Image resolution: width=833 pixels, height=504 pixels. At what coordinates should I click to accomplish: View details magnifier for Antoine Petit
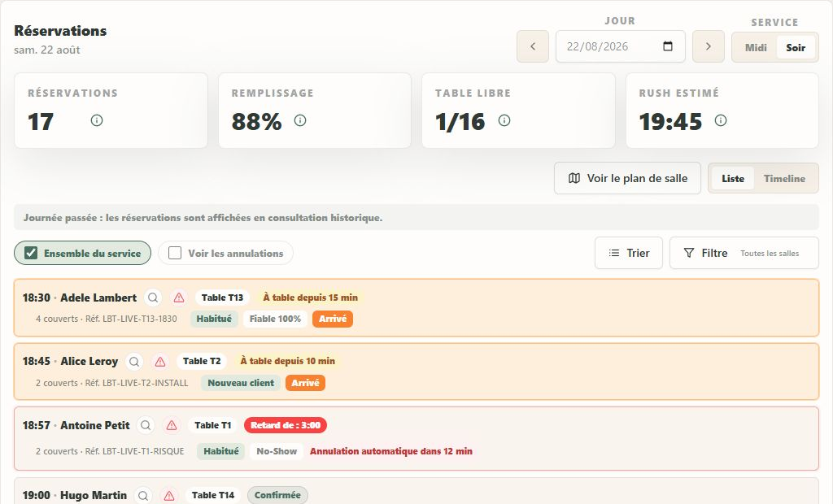pyautogui.click(x=146, y=425)
